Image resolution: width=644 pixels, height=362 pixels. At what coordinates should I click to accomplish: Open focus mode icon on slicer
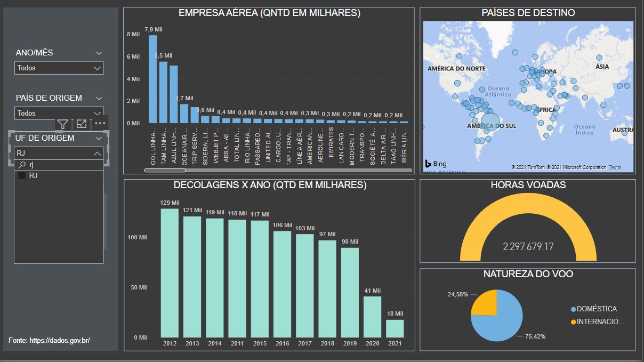point(82,124)
